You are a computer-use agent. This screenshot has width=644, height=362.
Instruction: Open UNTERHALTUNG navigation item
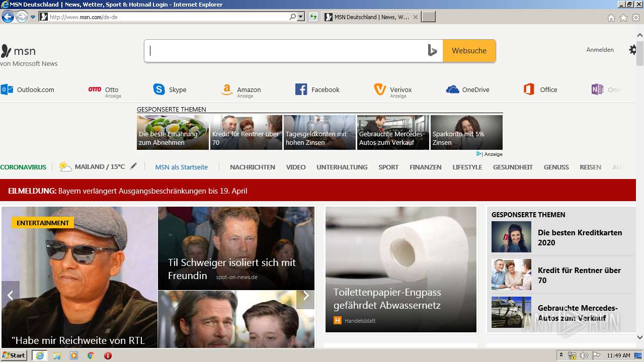pyautogui.click(x=342, y=167)
